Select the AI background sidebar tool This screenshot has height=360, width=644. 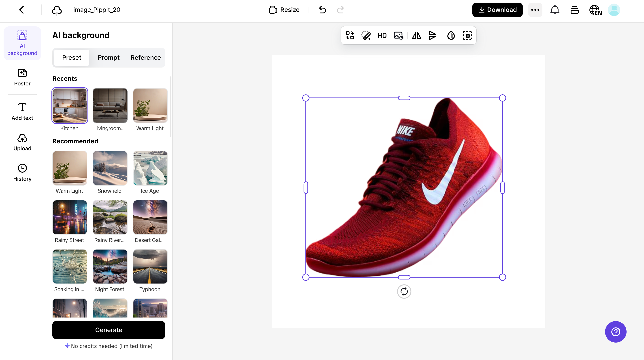click(22, 43)
